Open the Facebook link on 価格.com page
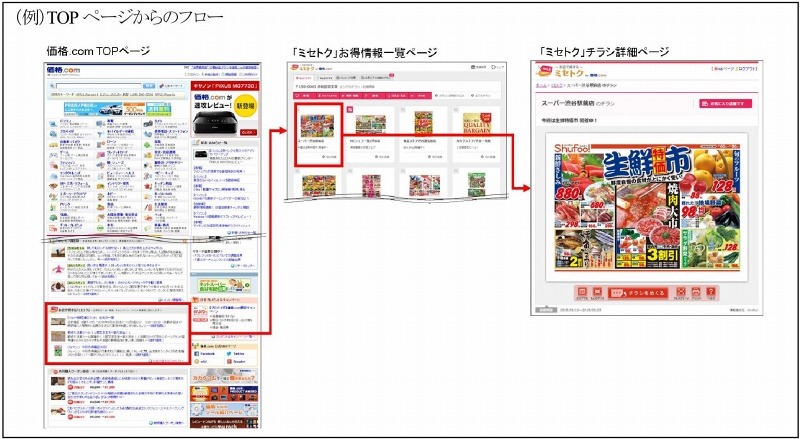 204,354
